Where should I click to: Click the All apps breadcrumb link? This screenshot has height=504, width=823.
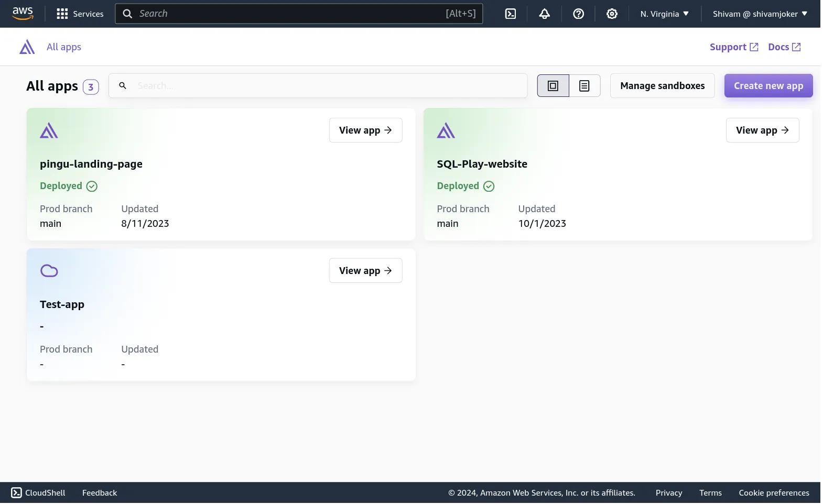[64, 47]
